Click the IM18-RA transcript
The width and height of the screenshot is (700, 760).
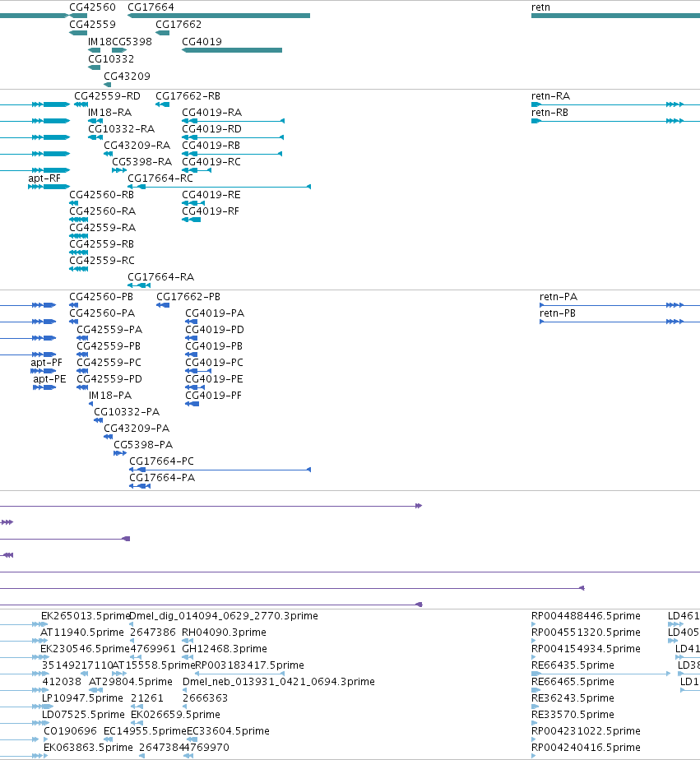click(x=95, y=121)
